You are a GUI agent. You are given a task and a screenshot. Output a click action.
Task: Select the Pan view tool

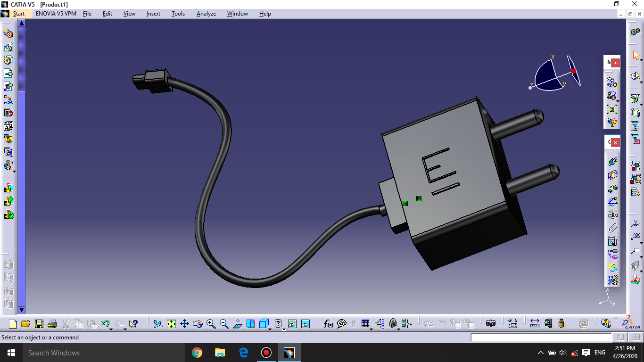coord(185,324)
